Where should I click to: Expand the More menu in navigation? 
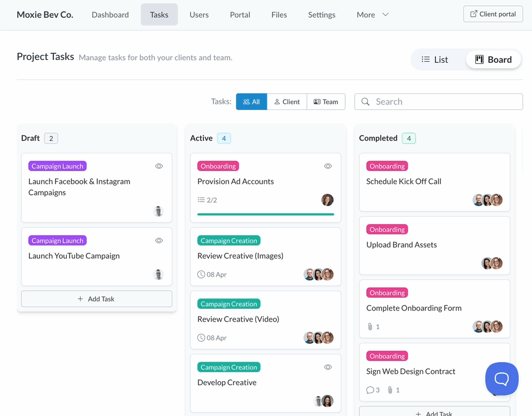372,15
